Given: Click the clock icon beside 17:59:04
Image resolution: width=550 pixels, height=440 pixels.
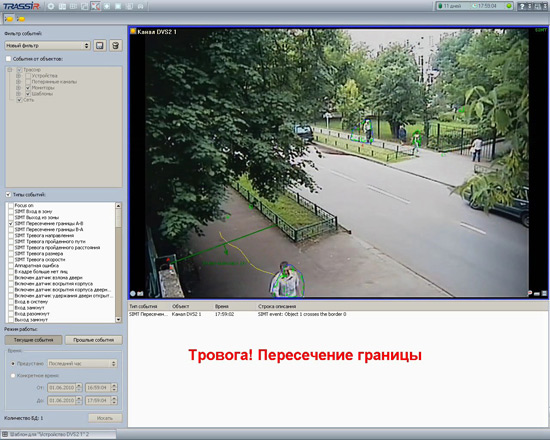Looking at the screenshot, I should click(x=475, y=6).
